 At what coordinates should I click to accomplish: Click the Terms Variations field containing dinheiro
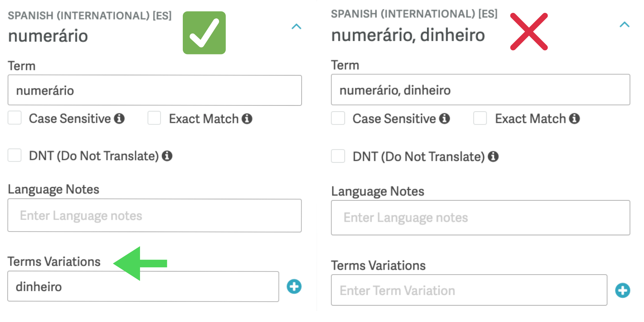[x=143, y=287]
